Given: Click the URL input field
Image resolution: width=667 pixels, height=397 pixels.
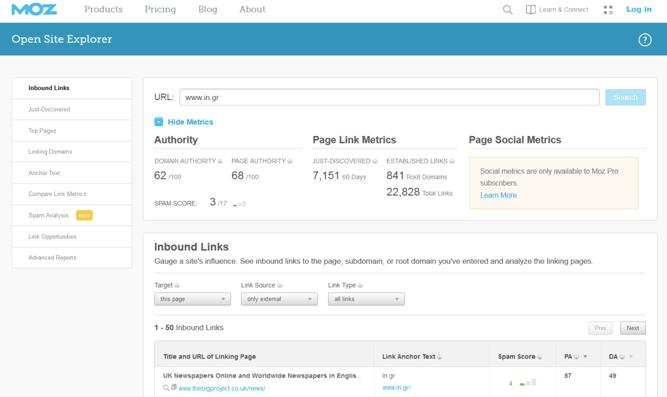Looking at the screenshot, I should point(389,97).
